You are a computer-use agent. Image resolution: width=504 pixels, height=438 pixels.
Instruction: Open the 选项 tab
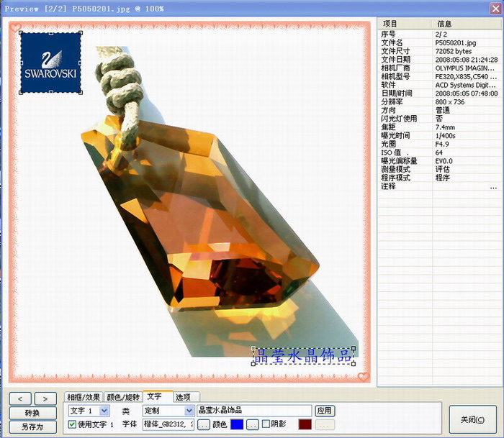click(x=186, y=397)
